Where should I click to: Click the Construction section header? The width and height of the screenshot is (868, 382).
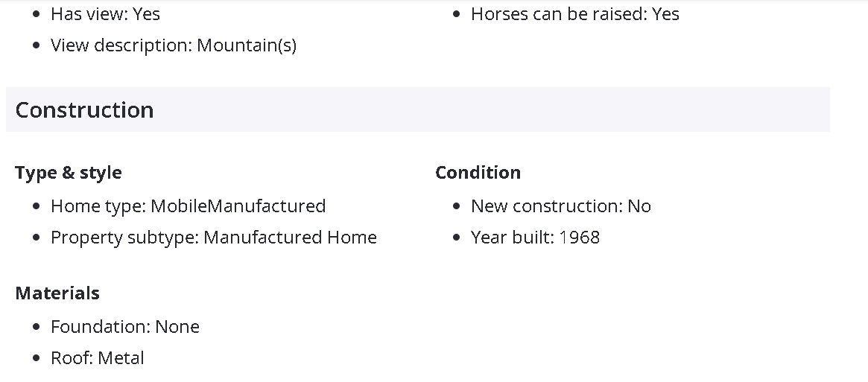[x=84, y=110]
